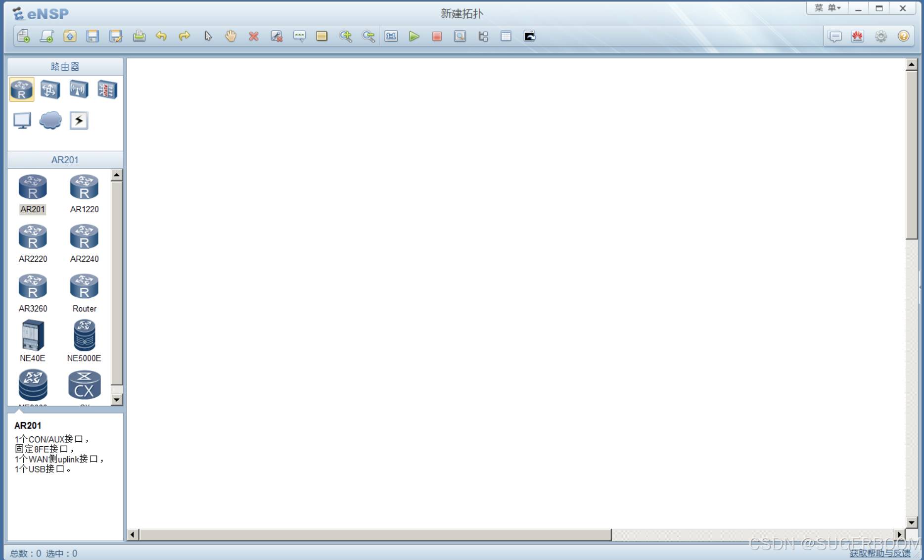
Task: Select the rectangle palette tool
Action: [x=322, y=36]
